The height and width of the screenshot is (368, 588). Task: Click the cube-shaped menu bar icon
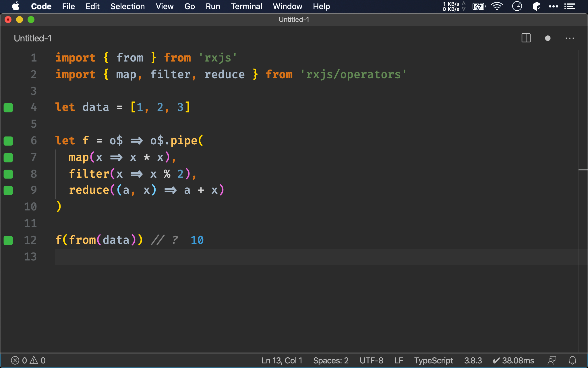(536, 6)
